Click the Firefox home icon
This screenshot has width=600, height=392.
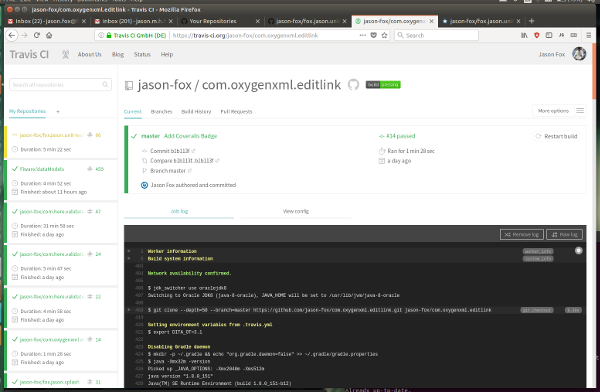pyautogui.click(x=49, y=35)
